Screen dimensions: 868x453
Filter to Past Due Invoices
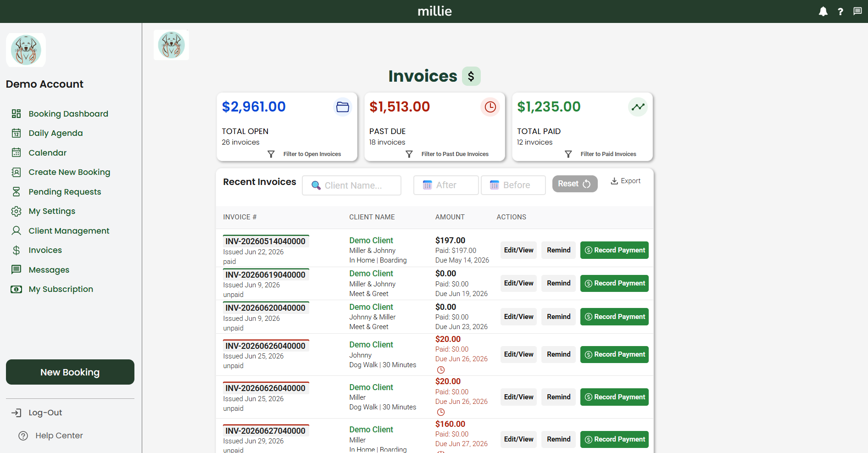pyautogui.click(x=455, y=154)
